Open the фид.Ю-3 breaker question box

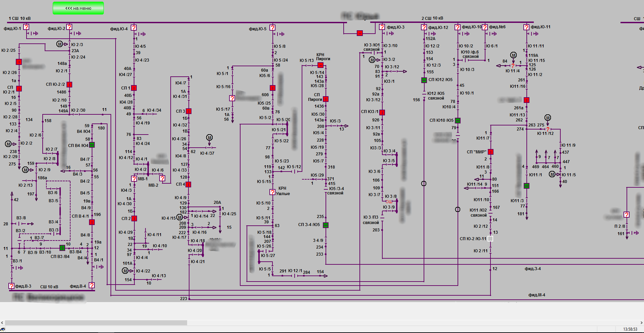pyautogui.click(x=382, y=27)
